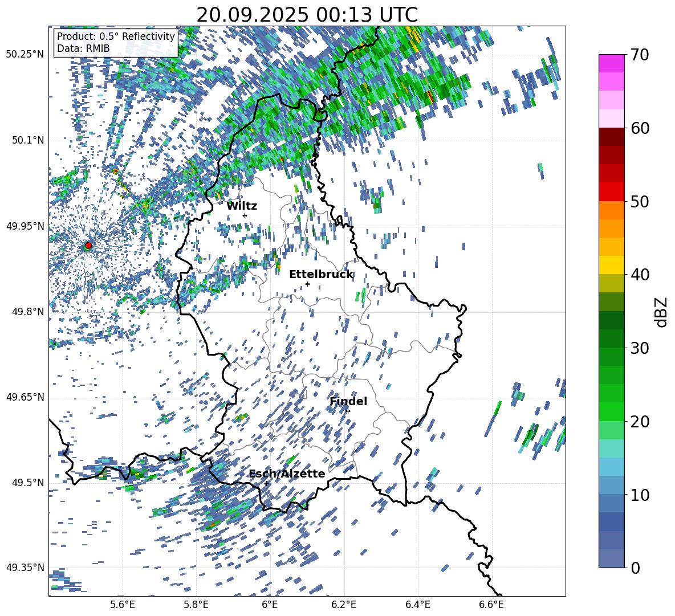This screenshot has width=675, height=616.
Task: Click 'Product: 0.5° Reflectivity' text
Action: coord(116,36)
